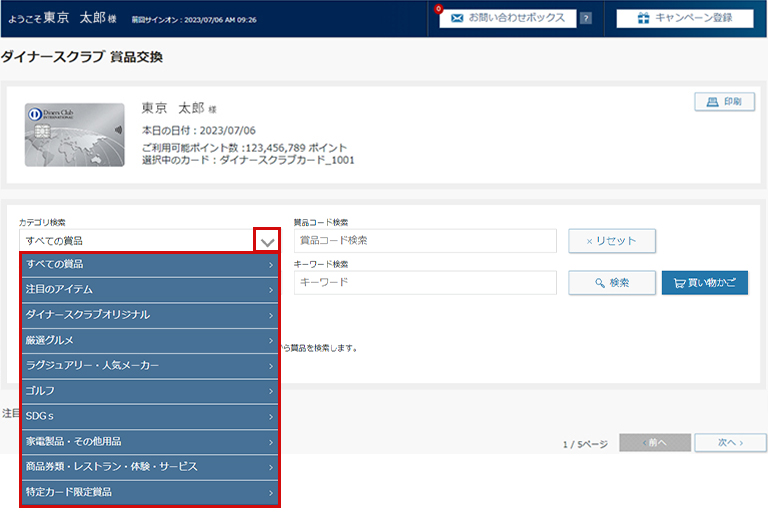The image size is (768, 521).
Task: Open the お問い合わせボックス inbox
Action: 508,18
